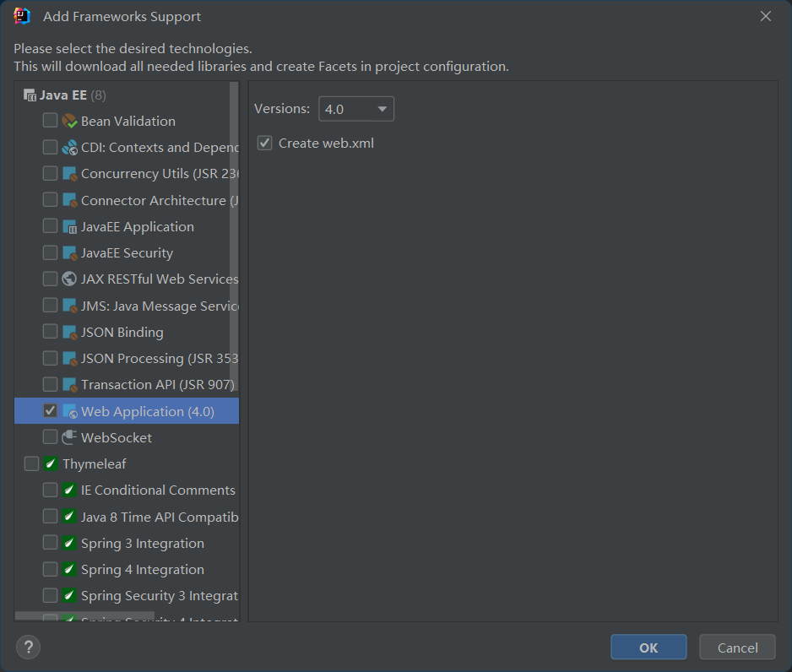Tick the Thymeleaf checkbox

click(x=32, y=463)
